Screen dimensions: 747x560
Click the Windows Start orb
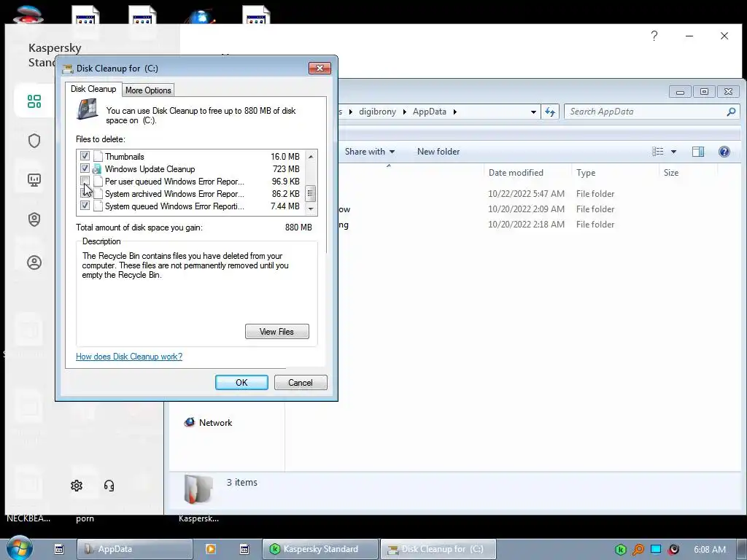(19, 548)
